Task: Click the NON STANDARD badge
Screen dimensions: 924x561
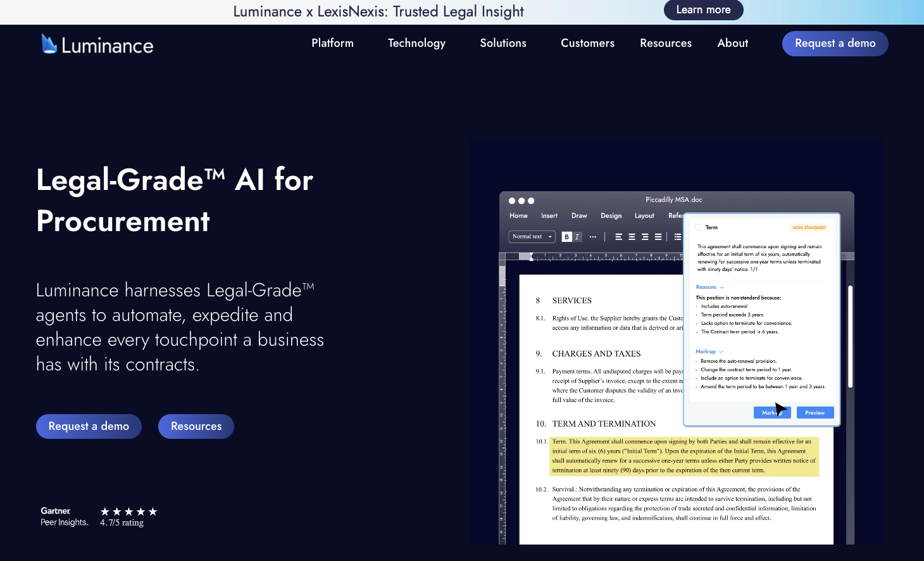Action: (x=809, y=227)
